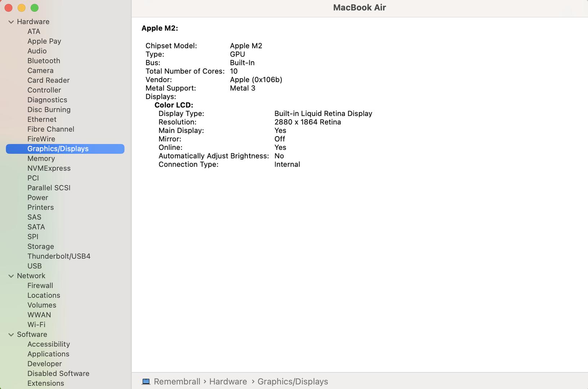Click the 2880 x 1864 Retina resolution value
The height and width of the screenshot is (389, 588).
[308, 122]
